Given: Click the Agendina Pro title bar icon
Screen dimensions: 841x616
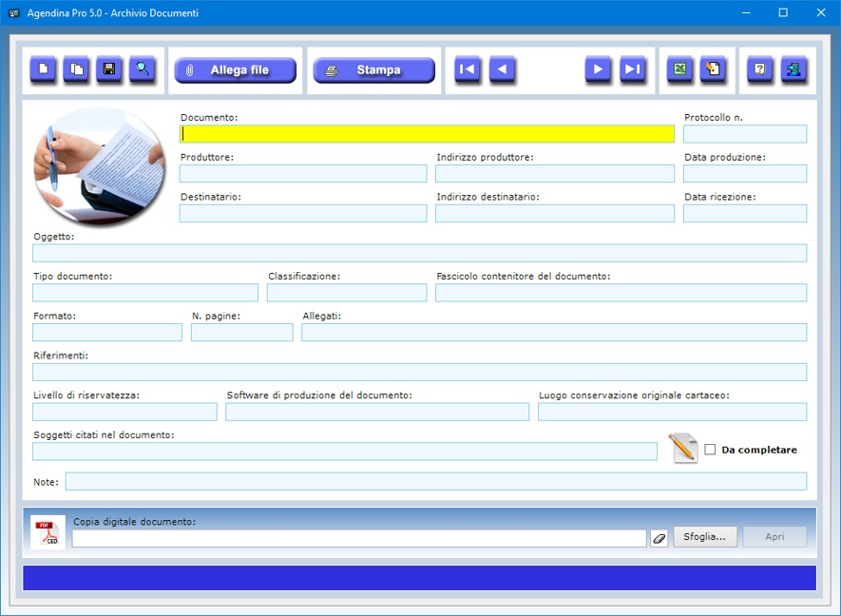Looking at the screenshot, I should pos(14,13).
